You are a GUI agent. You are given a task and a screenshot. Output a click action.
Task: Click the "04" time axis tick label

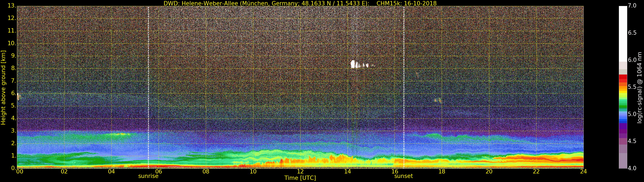click(x=111, y=172)
